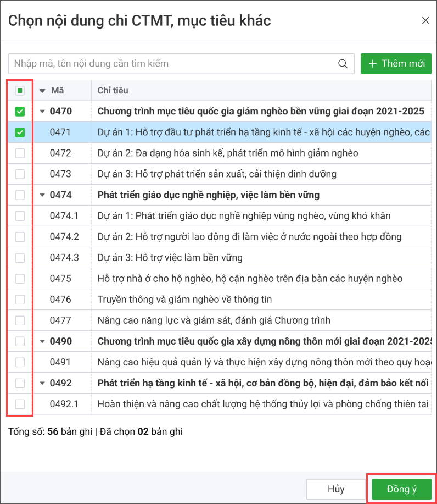Click the Mã column header arrow
The width and height of the screenshot is (437, 504).
click(42, 91)
